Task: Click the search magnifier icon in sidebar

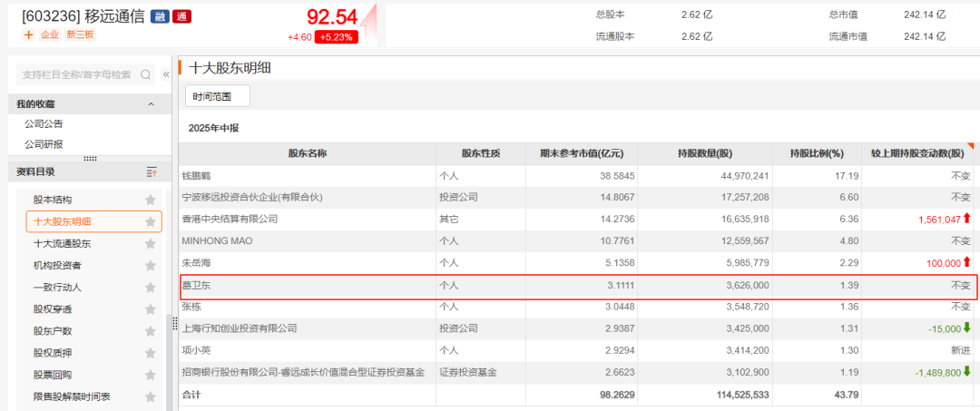Action: (x=145, y=75)
